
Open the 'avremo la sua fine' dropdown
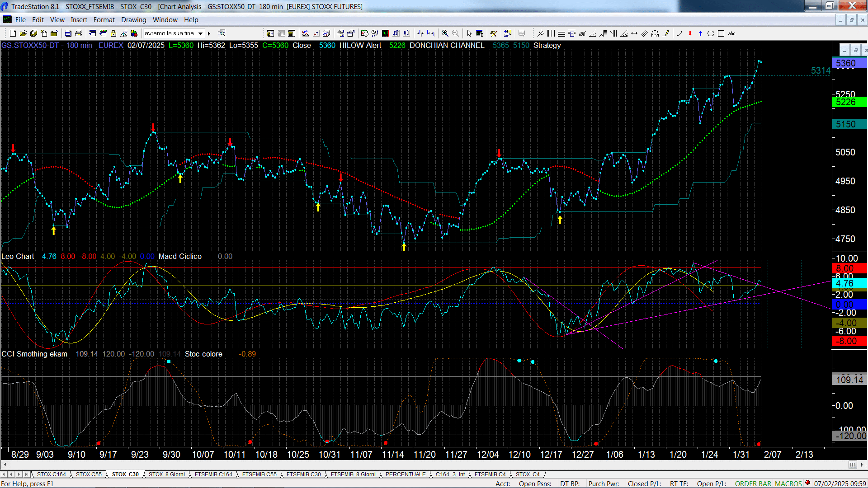coord(200,33)
